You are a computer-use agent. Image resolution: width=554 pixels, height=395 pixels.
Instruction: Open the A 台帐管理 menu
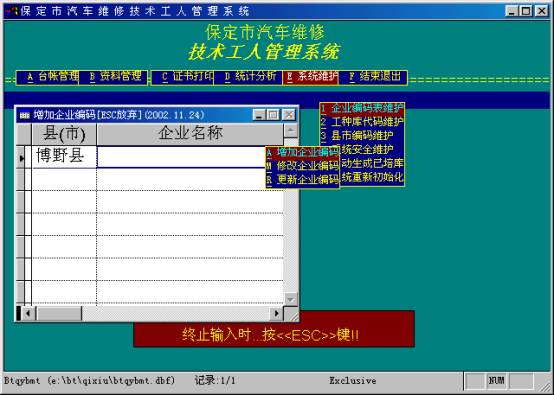click(x=48, y=77)
